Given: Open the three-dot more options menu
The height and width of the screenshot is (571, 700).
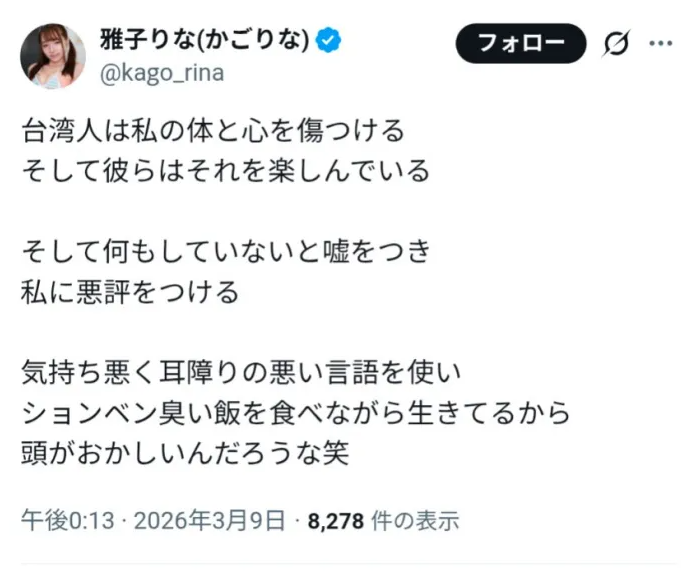Looking at the screenshot, I should coord(661,44).
